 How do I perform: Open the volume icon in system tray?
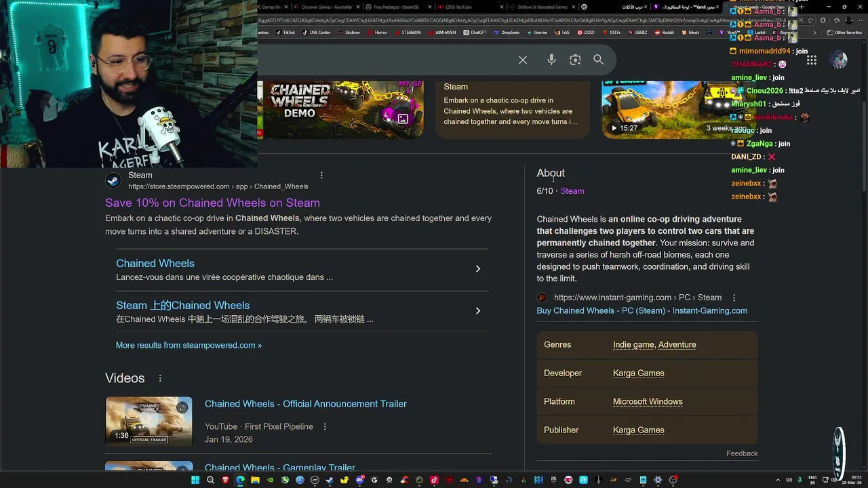(788, 481)
